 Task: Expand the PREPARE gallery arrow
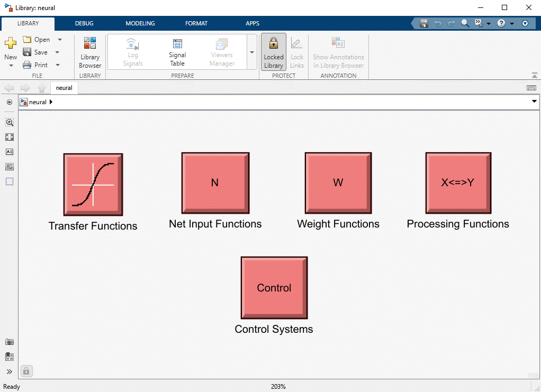coord(251,51)
